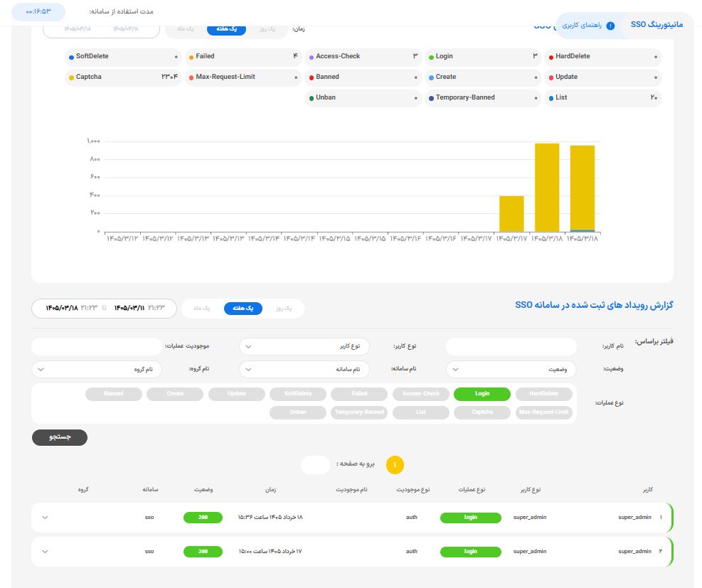The image size is (702, 588).
Task: Select the Failed operation filter chip
Action: tap(359, 394)
